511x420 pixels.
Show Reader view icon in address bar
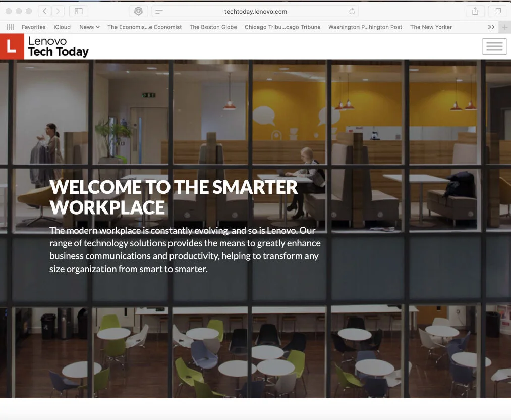click(x=159, y=11)
